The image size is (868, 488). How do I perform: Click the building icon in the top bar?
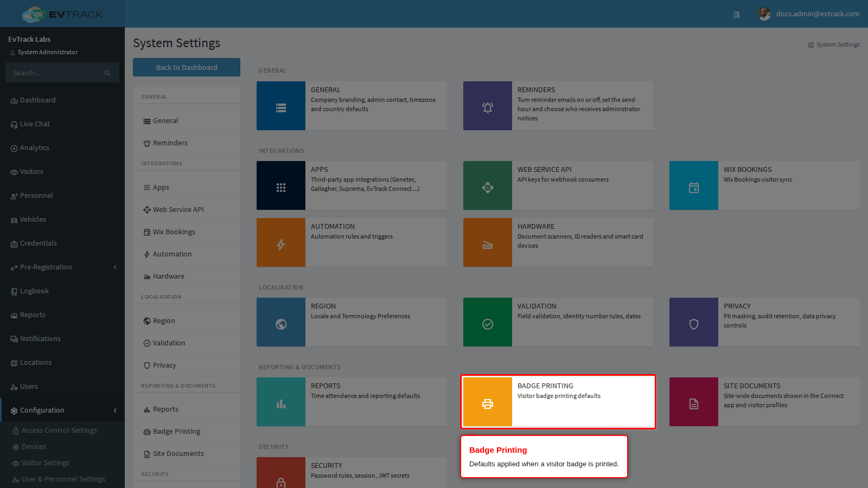tap(737, 15)
